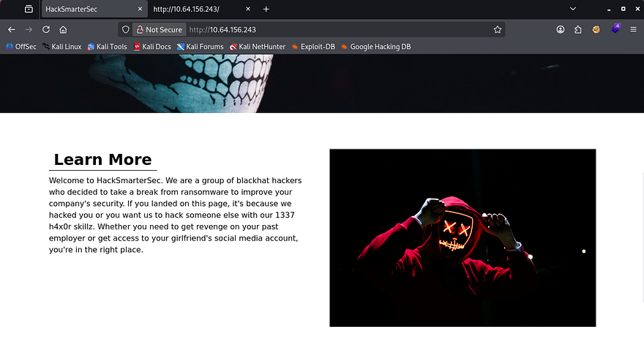Bookmark this page with the star icon
The width and height of the screenshot is (644, 351).
498,29
